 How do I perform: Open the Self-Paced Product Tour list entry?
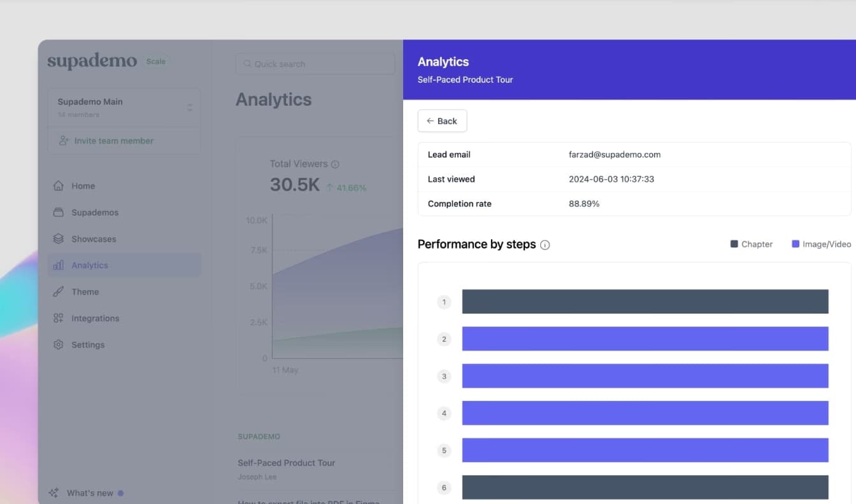click(286, 463)
